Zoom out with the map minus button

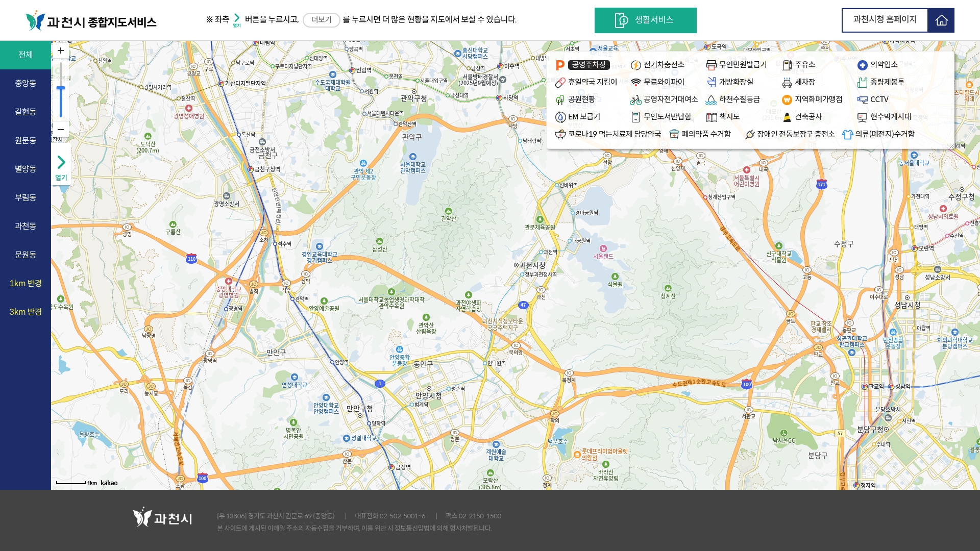point(61,130)
